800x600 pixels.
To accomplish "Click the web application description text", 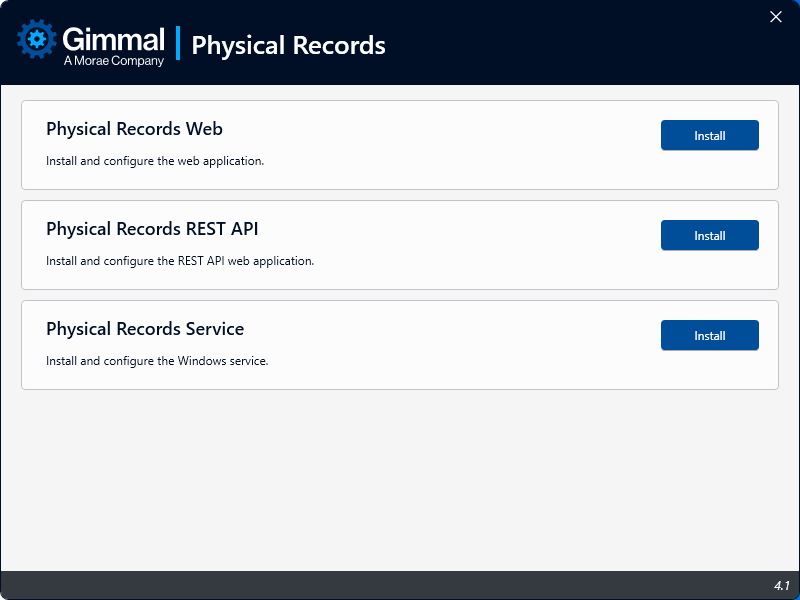I will (155, 161).
